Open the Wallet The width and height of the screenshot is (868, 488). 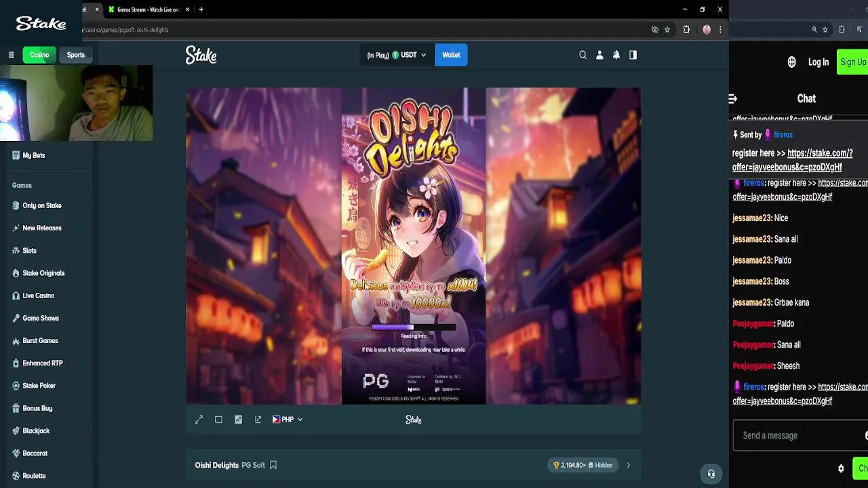[451, 55]
